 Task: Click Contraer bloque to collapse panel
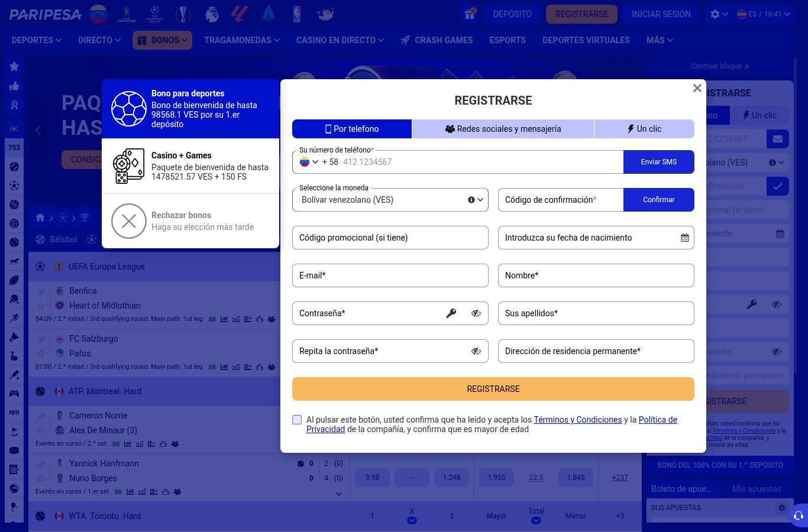(x=720, y=66)
